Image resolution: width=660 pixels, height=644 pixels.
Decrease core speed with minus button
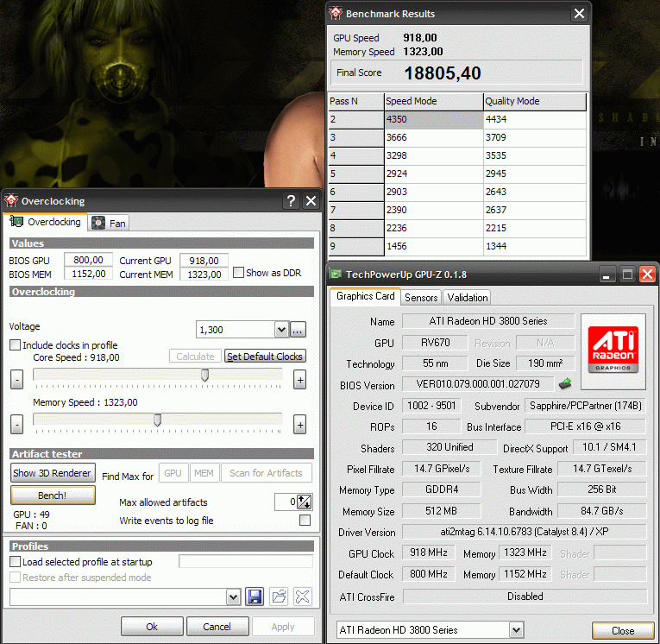(x=17, y=380)
